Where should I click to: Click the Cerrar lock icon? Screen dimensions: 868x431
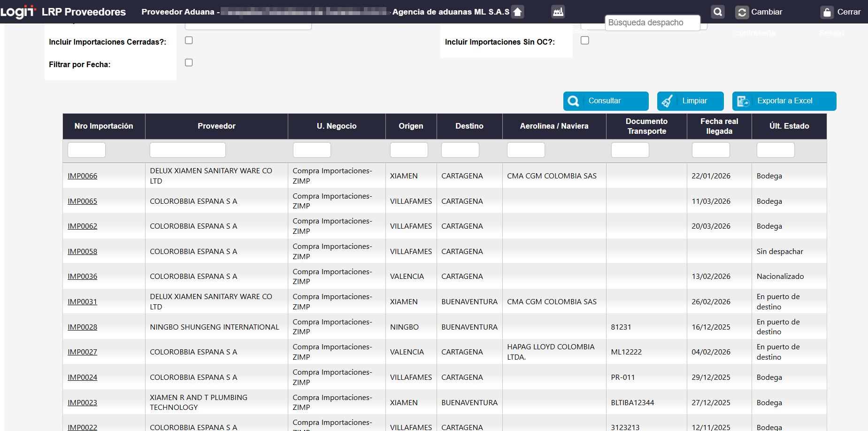click(827, 12)
